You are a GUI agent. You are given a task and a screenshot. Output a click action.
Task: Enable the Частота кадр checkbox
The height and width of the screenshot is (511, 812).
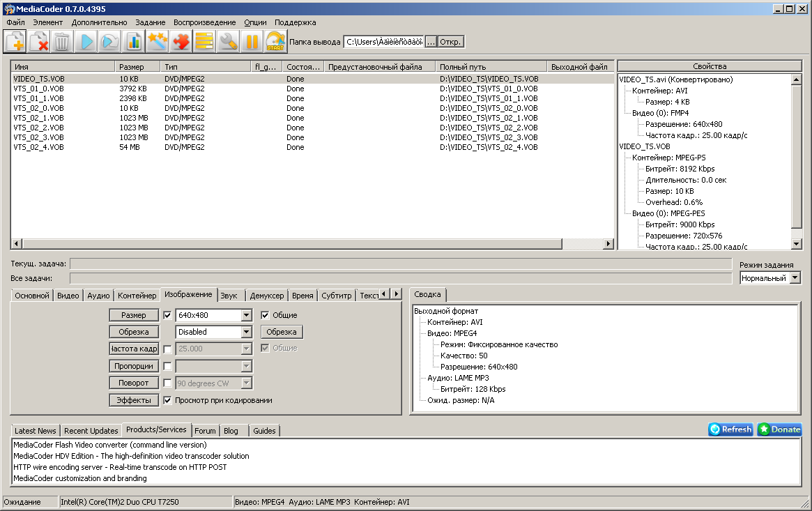167,349
